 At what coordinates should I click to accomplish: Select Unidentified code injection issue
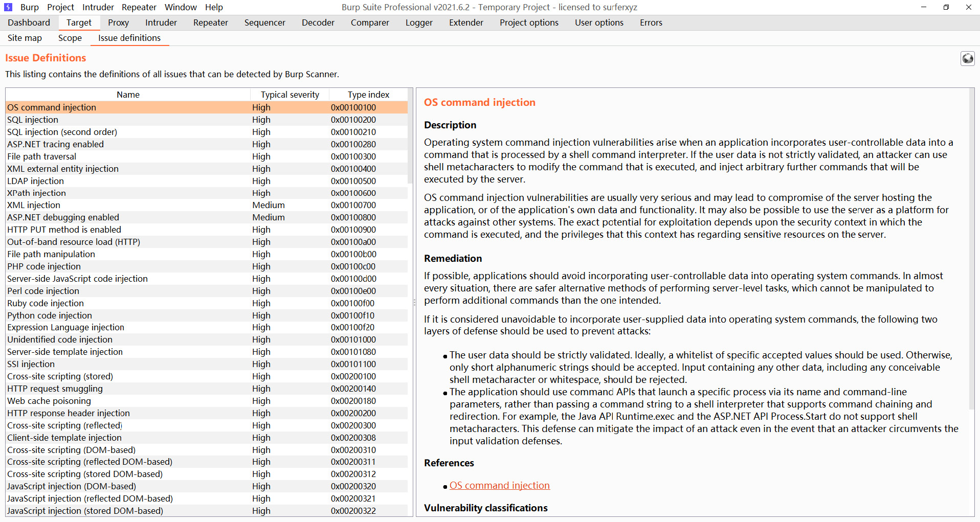pos(207,339)
